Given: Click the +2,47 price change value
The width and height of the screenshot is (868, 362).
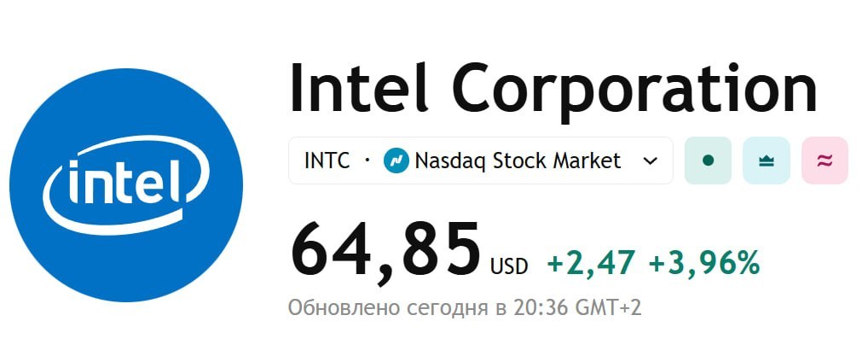Looking at the screenshot, I should click(x=591, y=263).
